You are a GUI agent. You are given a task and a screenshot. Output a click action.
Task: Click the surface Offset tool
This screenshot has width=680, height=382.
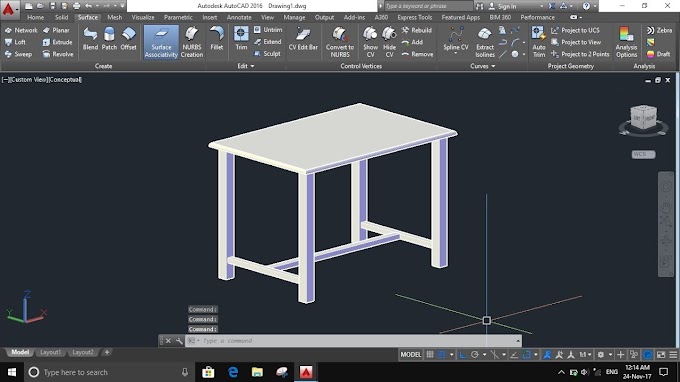tap(128, 39)
